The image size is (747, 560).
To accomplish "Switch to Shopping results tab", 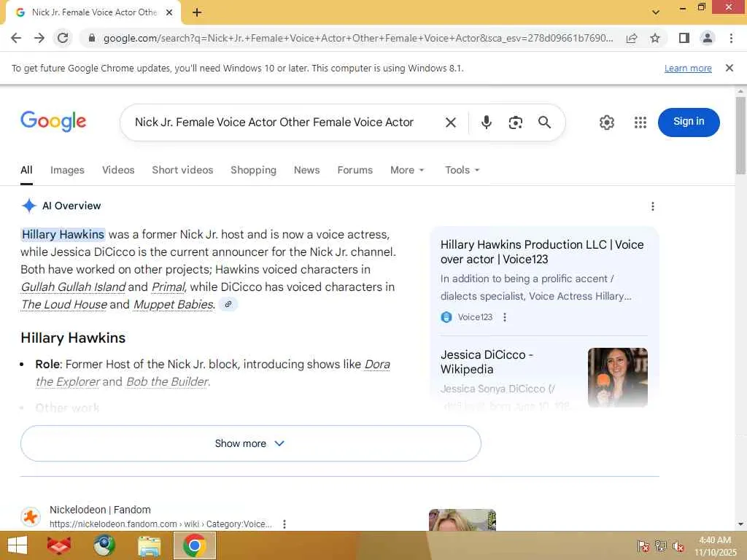I will [x=253, y=170].
